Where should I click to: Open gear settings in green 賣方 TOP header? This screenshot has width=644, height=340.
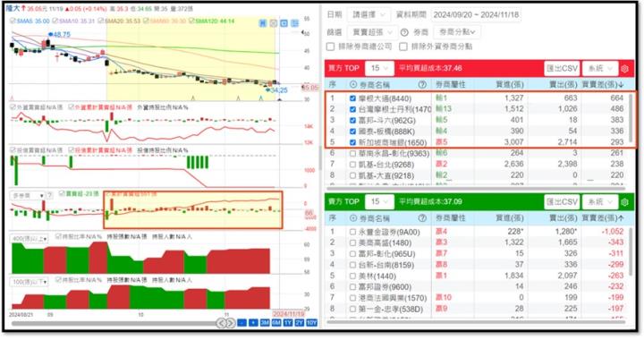pyautogui.click(x=624, y=201)
